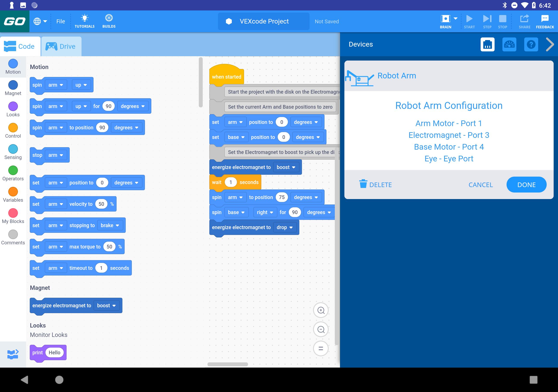Open the File menu
558x392 pixels.
(61, 21)
